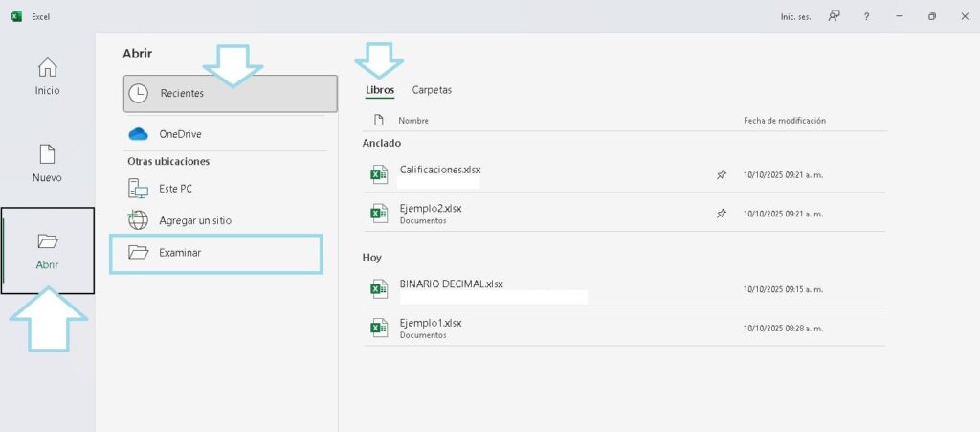Click the Inicio home icon in sidebar
The width and height of the screenshot is (980, 432).
click(x=47, y=68)
